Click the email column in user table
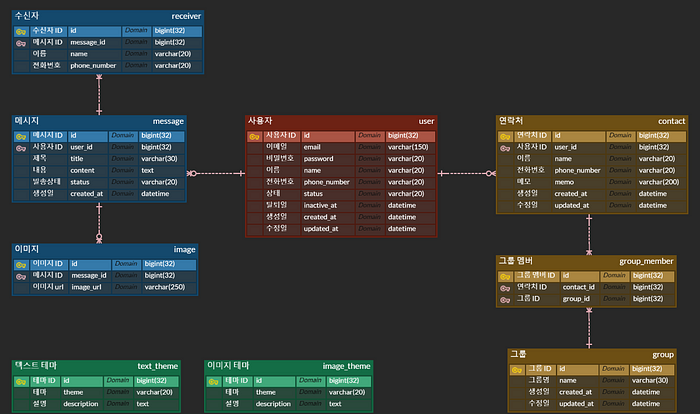The height and width of the screenshot is (414, 700). point(312,147)
